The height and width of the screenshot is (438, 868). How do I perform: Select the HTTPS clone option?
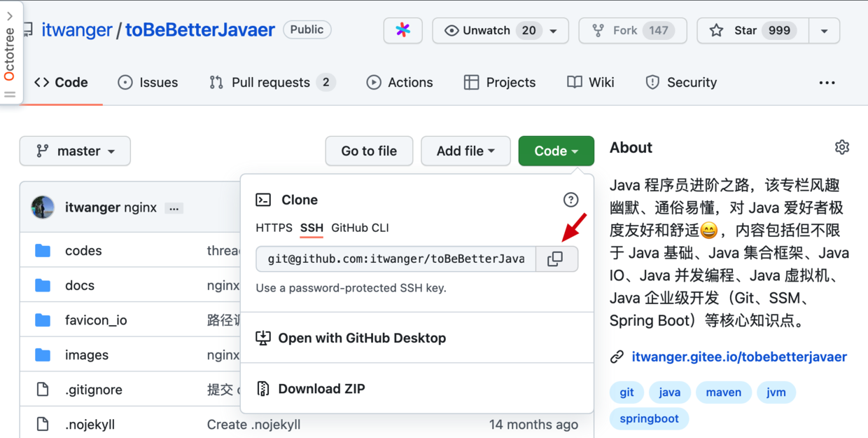pyautogui.click(x=274, y=228)
